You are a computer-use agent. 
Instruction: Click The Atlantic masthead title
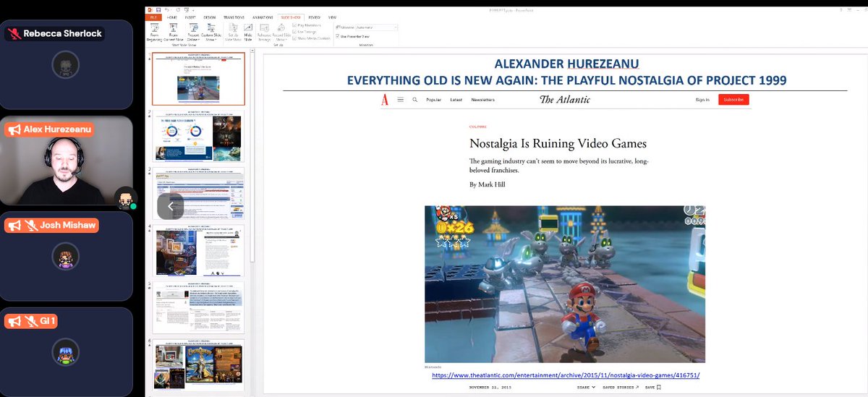coord(565,100)
